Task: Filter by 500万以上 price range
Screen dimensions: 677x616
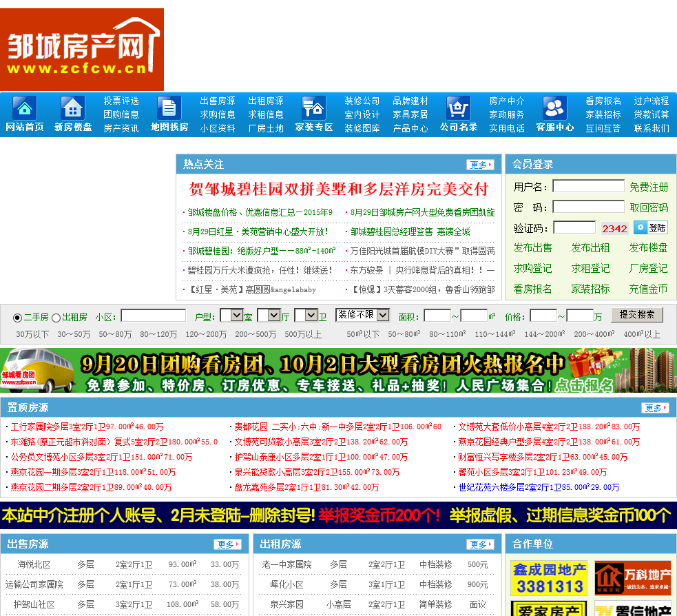Action: [x=303, y=335]
